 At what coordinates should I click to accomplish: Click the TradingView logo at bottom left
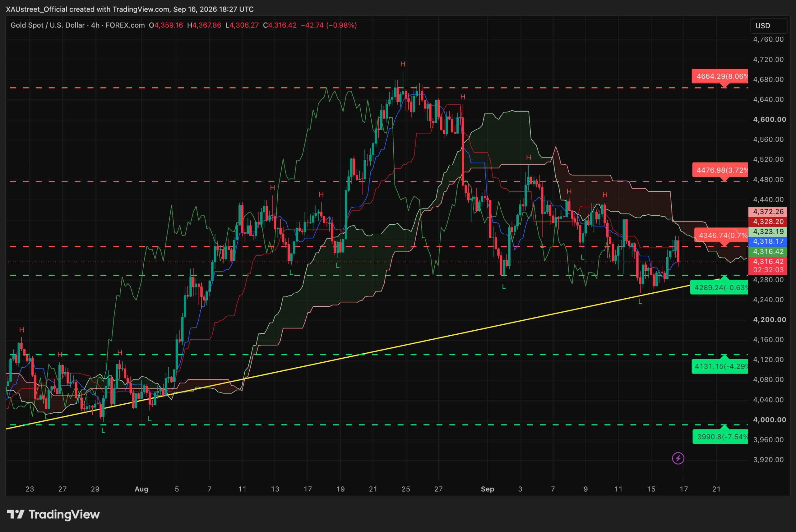coord(53,514)
